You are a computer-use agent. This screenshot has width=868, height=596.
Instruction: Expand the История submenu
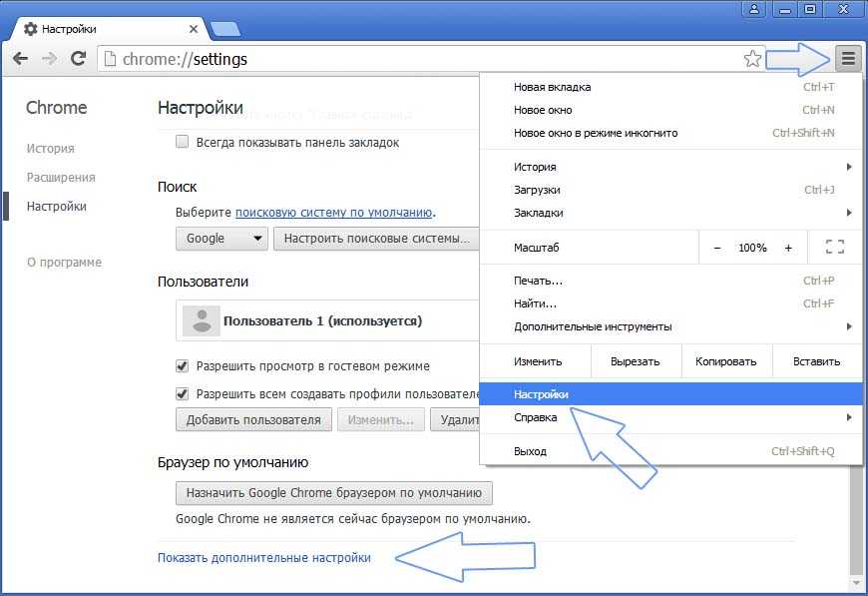670,167
